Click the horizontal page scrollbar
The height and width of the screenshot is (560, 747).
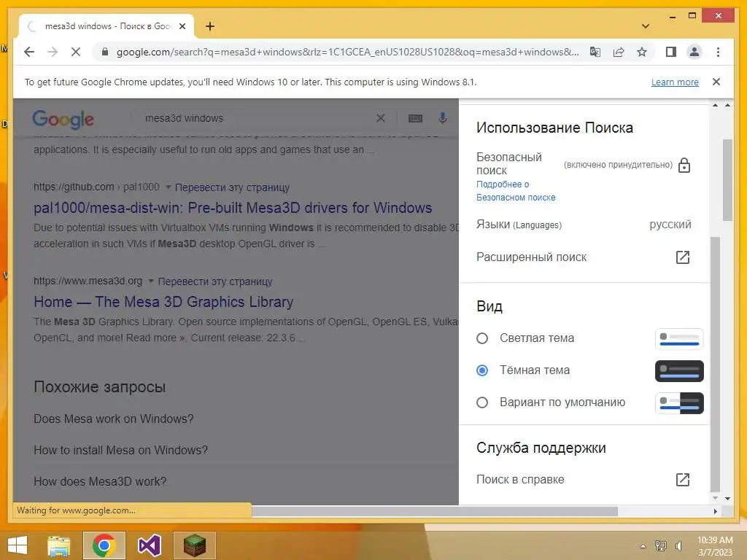(x=435, y=511)
